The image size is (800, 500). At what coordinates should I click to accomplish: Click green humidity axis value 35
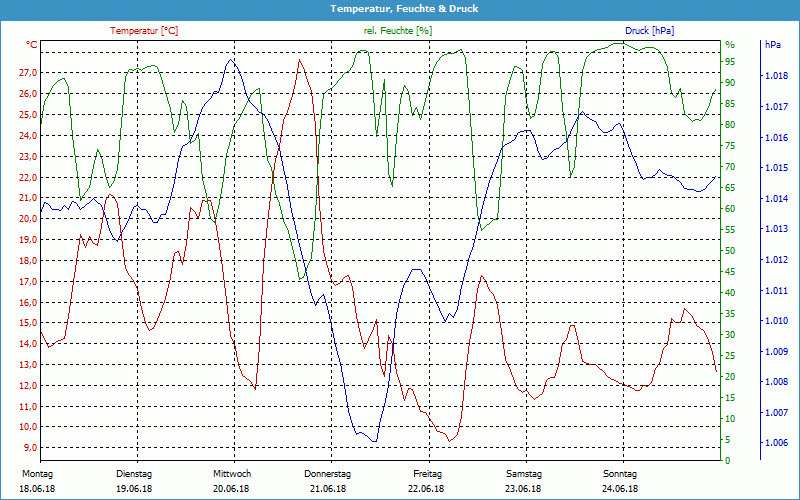coord(730,314)
